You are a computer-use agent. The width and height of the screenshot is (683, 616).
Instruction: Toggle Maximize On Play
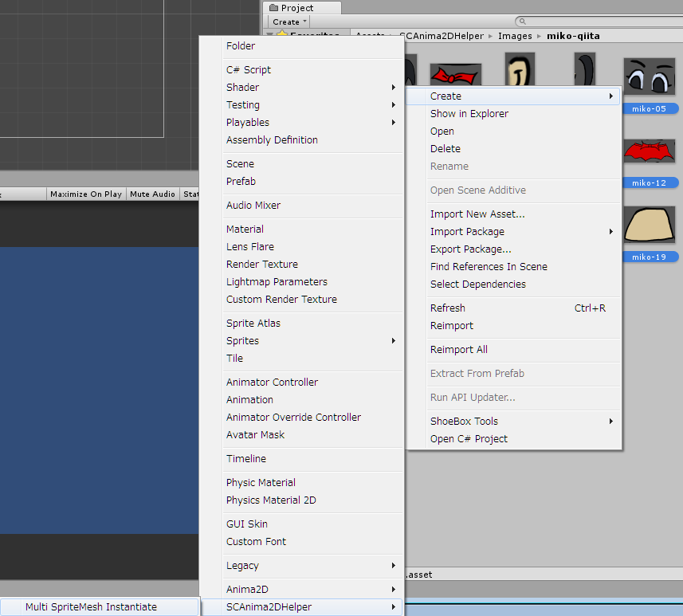pyautogui.click(x=86, y=194)
